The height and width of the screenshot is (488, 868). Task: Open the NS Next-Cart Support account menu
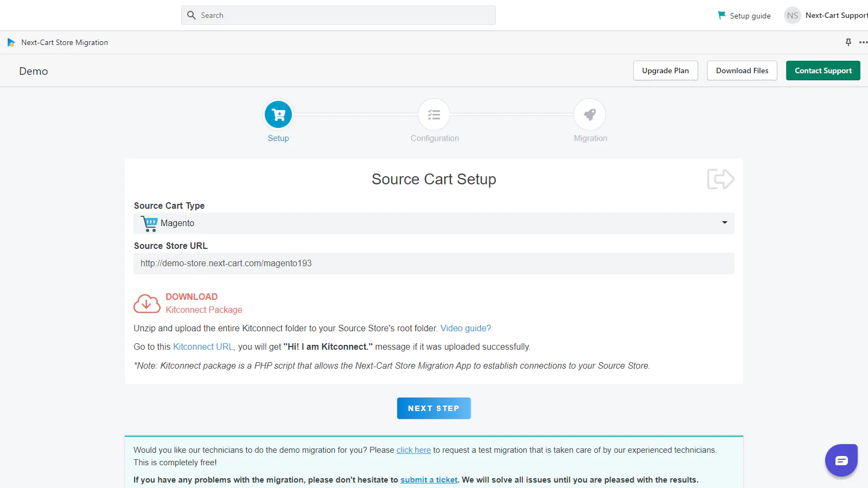click(826, 15)
